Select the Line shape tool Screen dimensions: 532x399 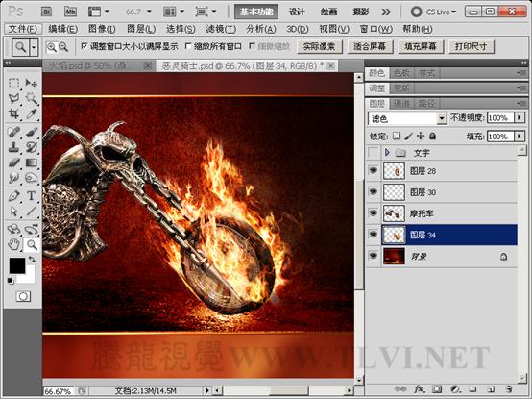(x=32, y=212)
